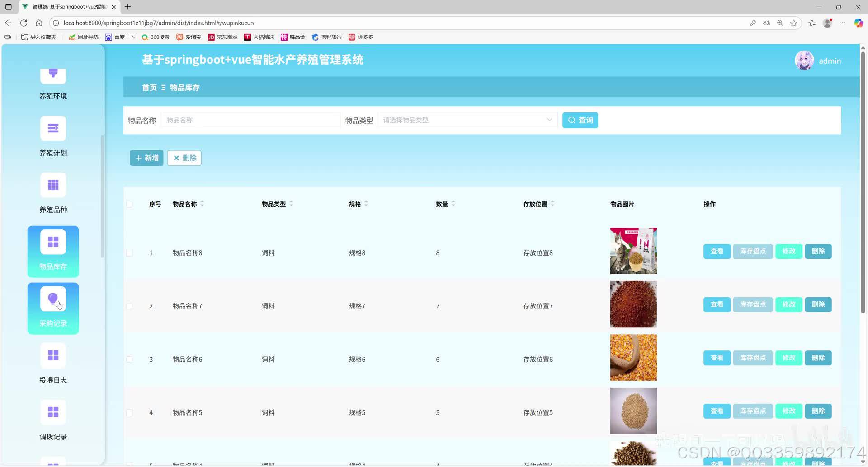Open the red powder image for 物品名称7
The width and height of the screenshot is (868, 467).
[633, 304]
